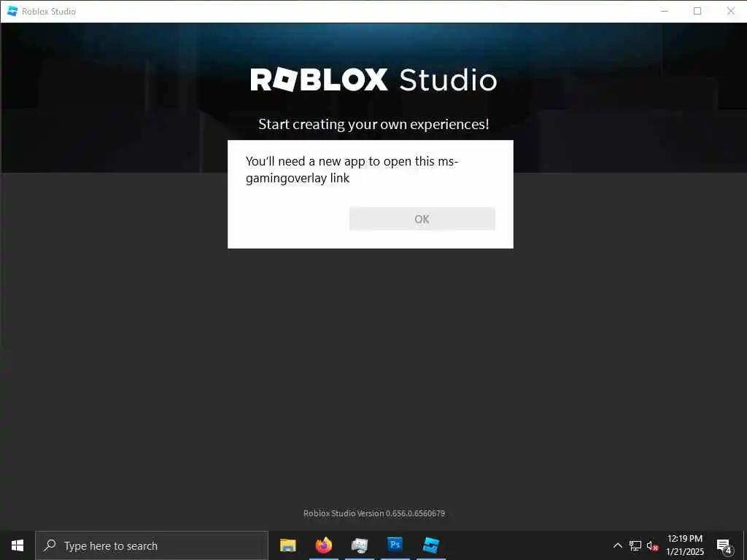Open Firefox from the taskbar
This screenshot has width=747, height=560.
coord(323,545)
